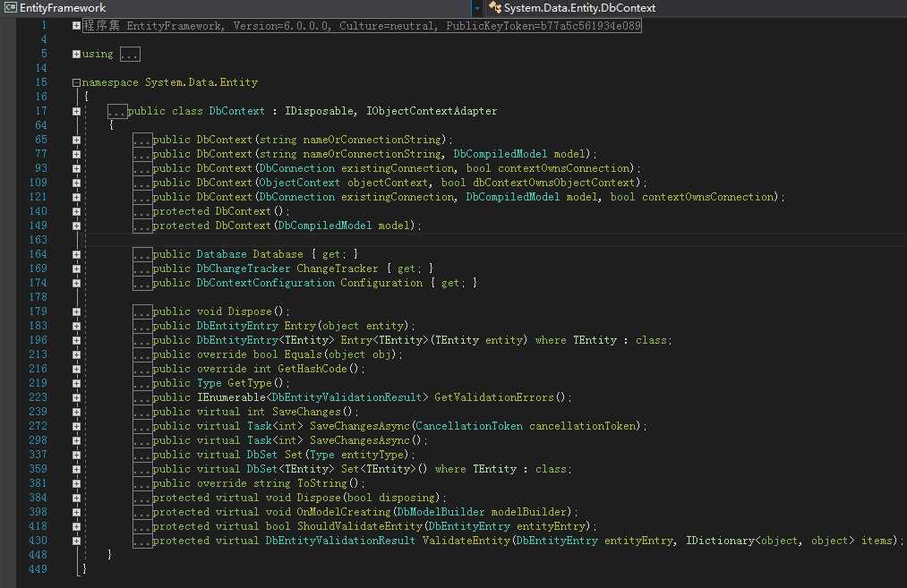Expand ValidateEntity on line 430

tap(76, 541)
